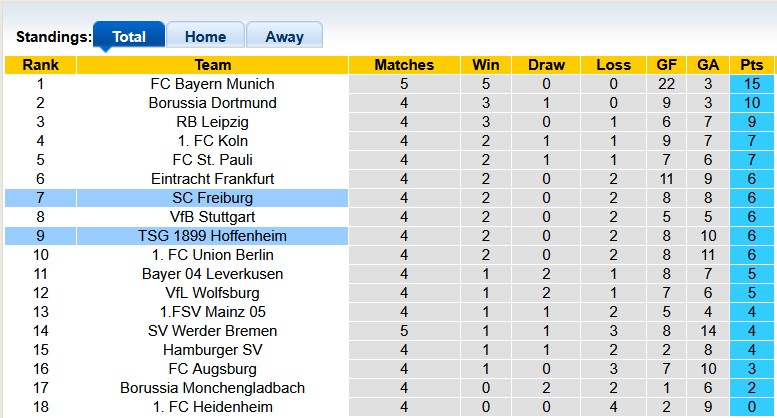This screenshot has height=418, width=777.
Task: Click the 1. FC Koln team name
Action: pos(212,141)
